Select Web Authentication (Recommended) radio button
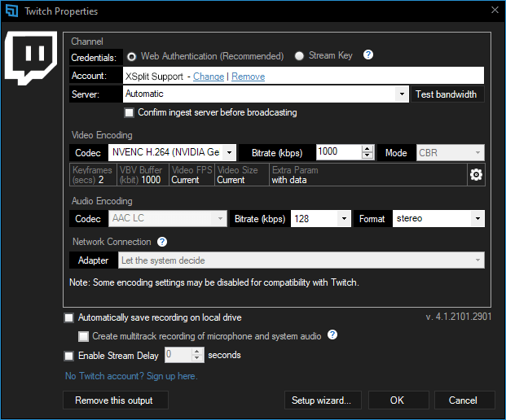Viewport: 506px width, 420px height. click(131, 57)
